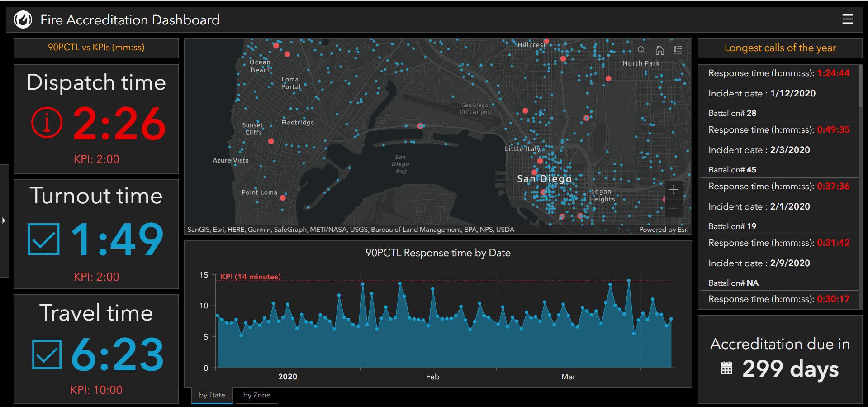Click the Loma Portal label on the map
The image size is (868, 407).
[291, 83]
